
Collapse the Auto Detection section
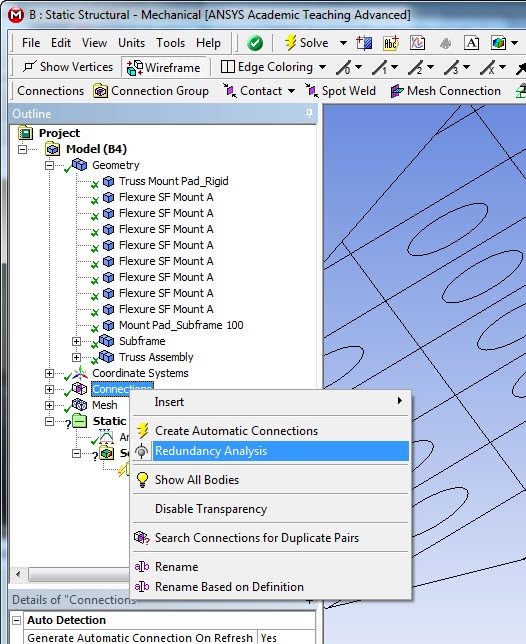(16, 620)
